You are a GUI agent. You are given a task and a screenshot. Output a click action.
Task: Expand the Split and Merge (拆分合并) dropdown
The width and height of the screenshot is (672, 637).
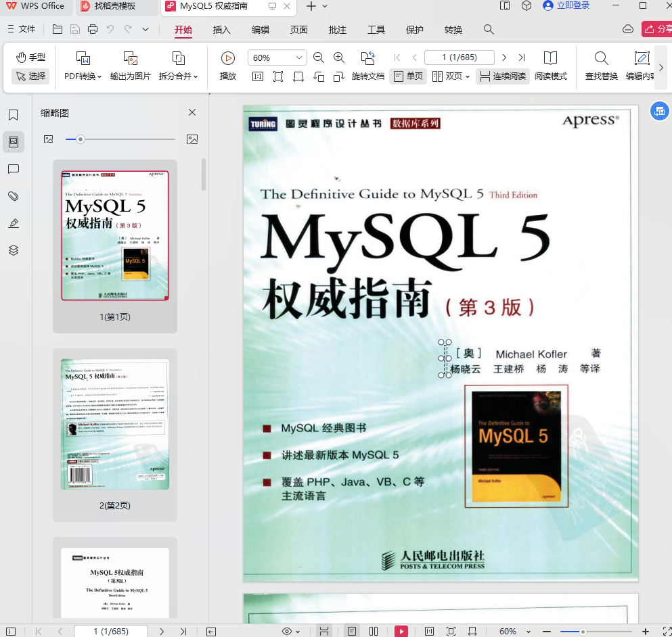(x=178, y=76)
